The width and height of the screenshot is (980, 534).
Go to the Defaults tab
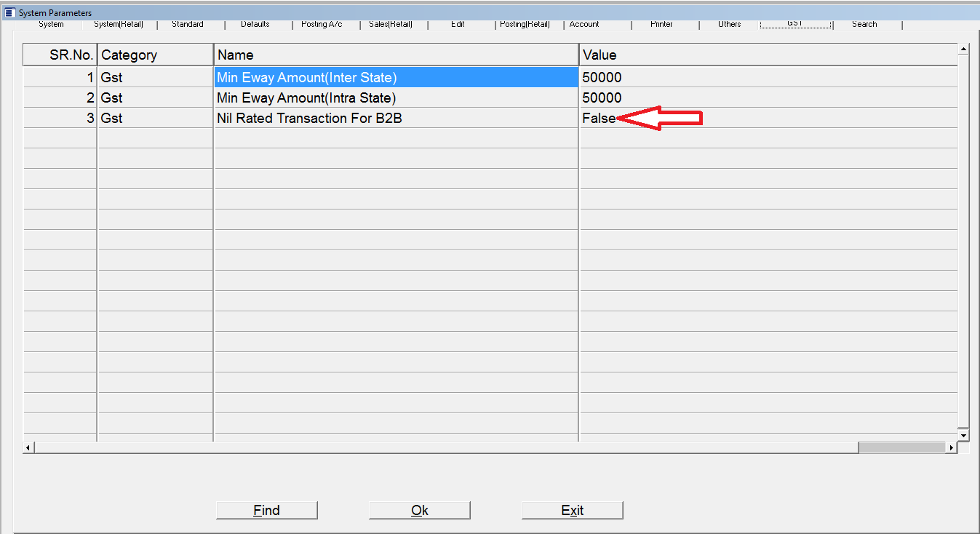point(255,24)
